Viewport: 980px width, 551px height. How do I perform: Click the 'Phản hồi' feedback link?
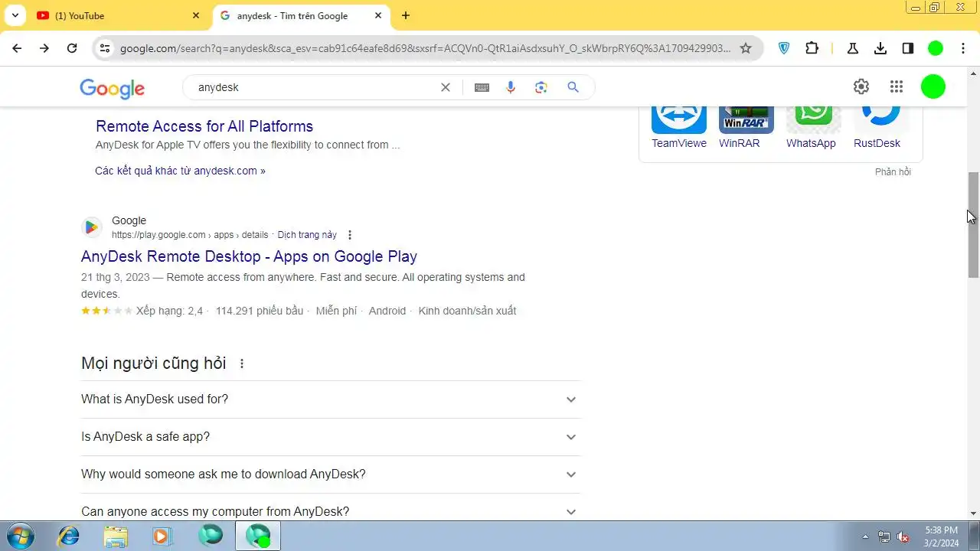coord(893,171)
